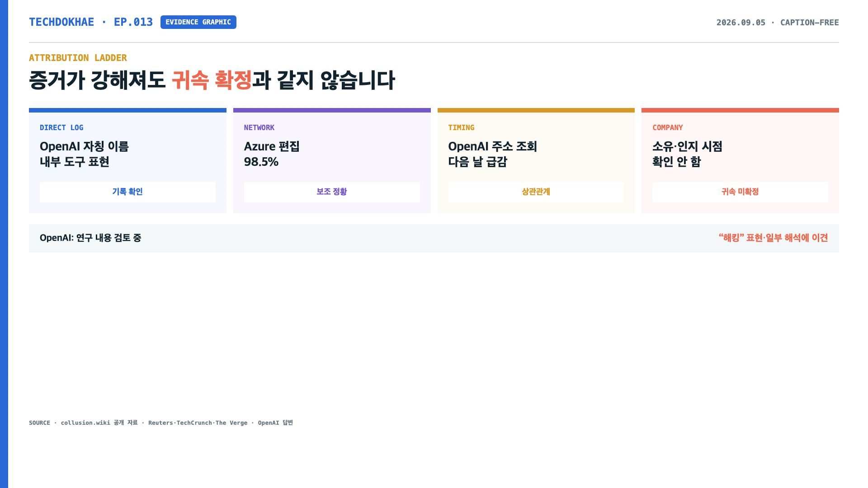Viewport: 868px width, 488px height.
Task: Click the TIMING card label
Action: coord(461,128)
